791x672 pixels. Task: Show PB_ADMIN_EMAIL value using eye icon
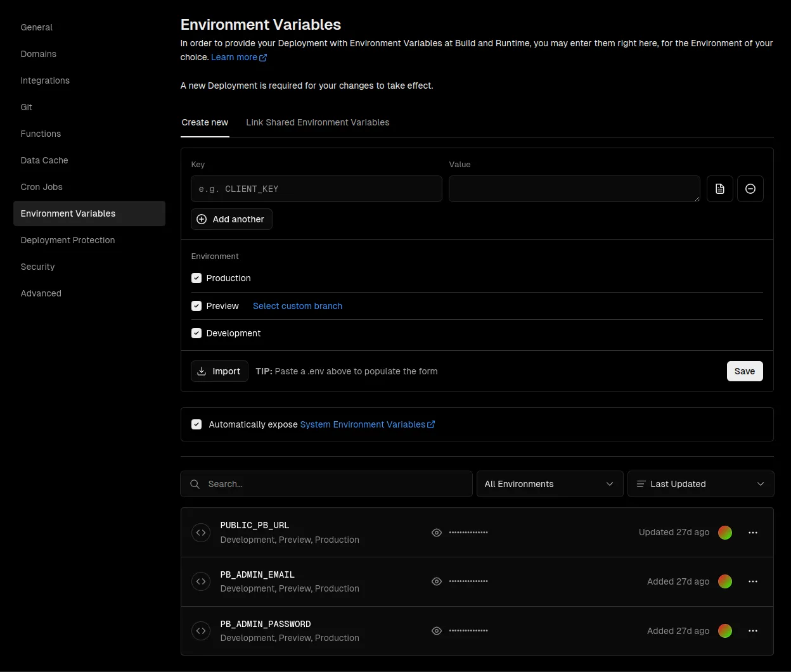pyautogui.click(x=436, y=581)
